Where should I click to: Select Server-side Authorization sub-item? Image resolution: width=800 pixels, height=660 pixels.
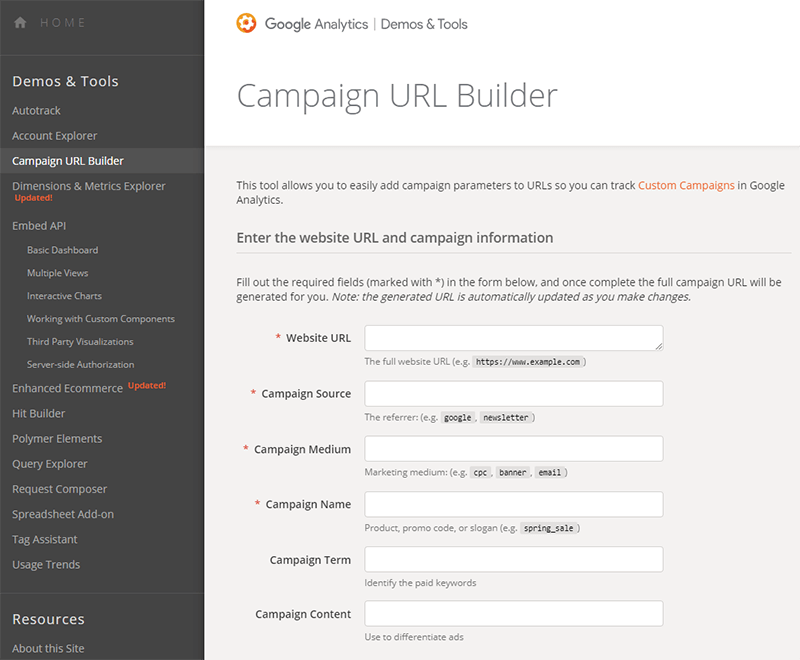coord(80,365)
